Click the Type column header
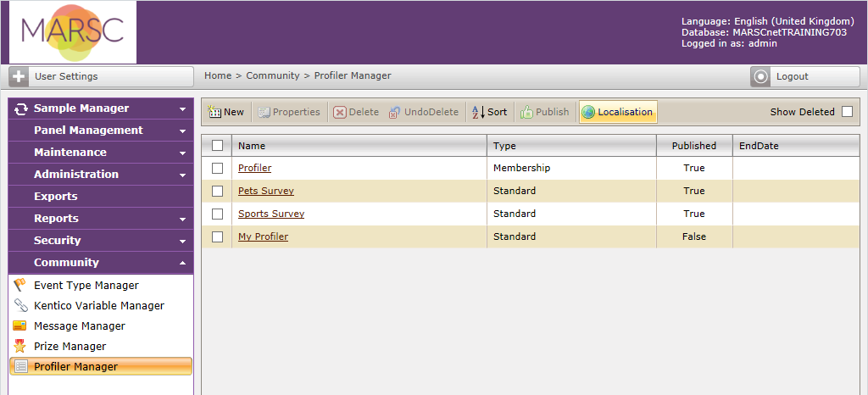Screen dimensions: 868x395 572,146
